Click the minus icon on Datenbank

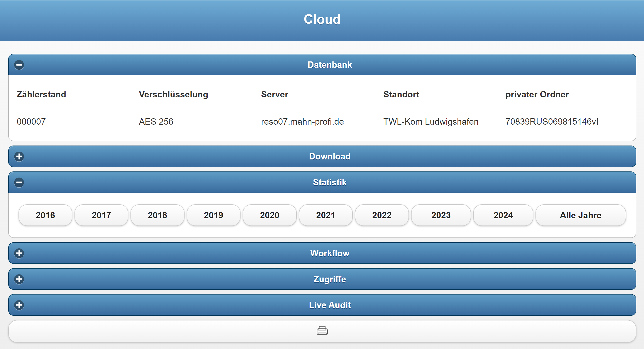coord(19,65)
